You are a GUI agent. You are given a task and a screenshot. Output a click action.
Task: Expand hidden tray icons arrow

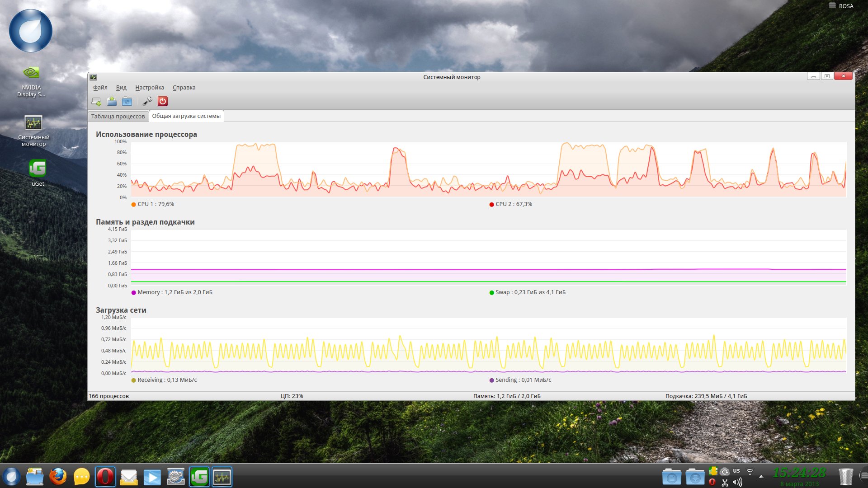tap(761, 477)
